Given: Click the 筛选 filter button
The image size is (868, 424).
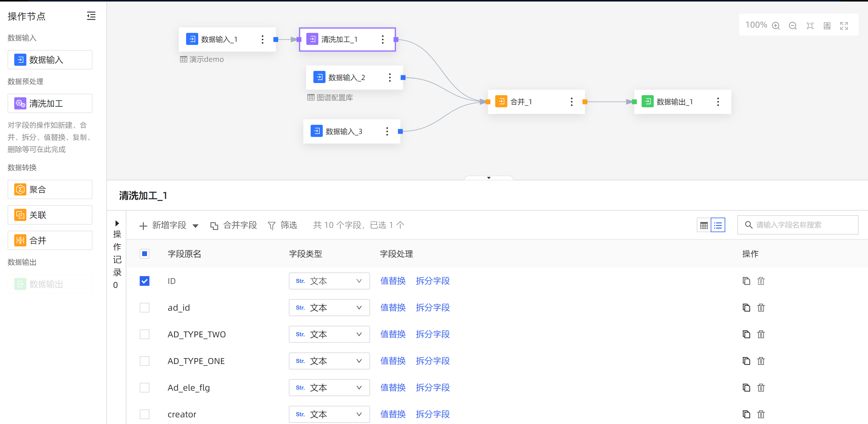Looking at the screenshot, I should click(x=282, y=225).
